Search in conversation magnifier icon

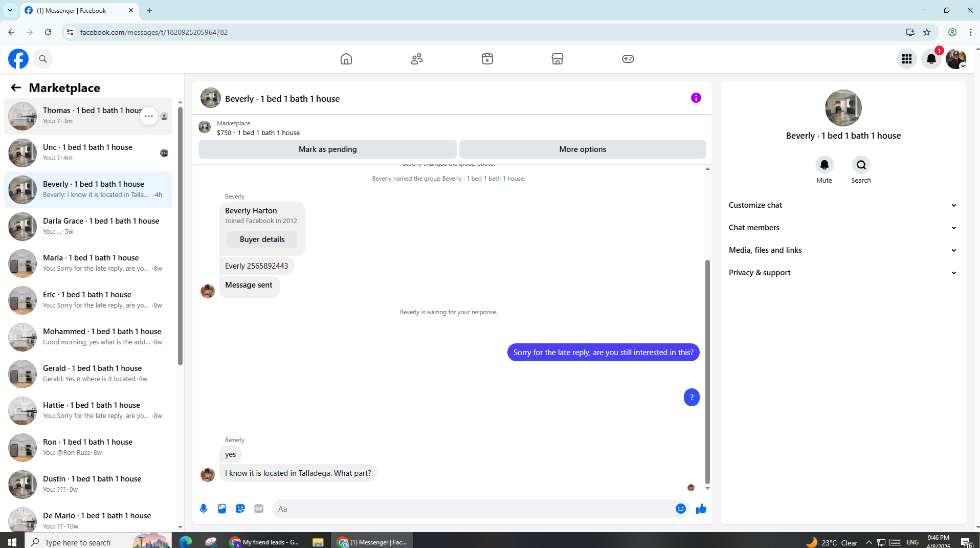point(861,165)
